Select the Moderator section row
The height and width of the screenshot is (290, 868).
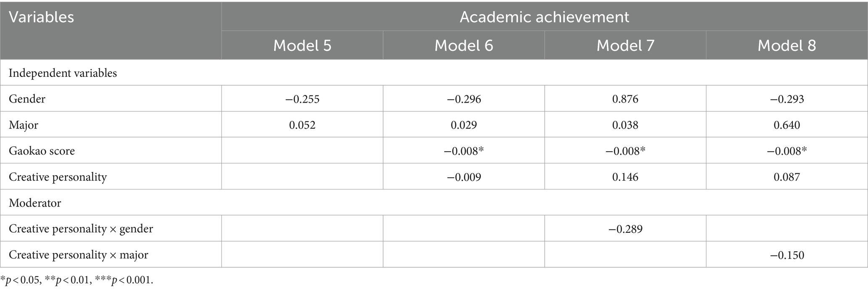coord(434,203)
